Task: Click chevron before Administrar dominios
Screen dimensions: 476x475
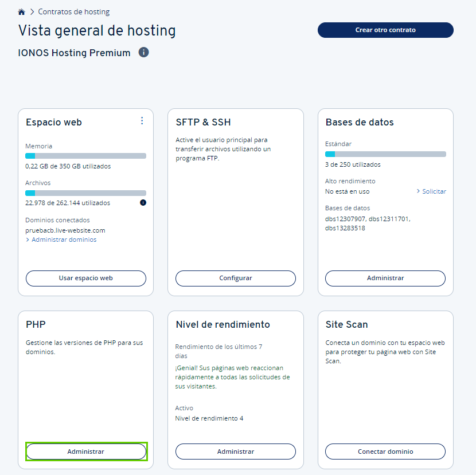Action: (x=28, y=240)
